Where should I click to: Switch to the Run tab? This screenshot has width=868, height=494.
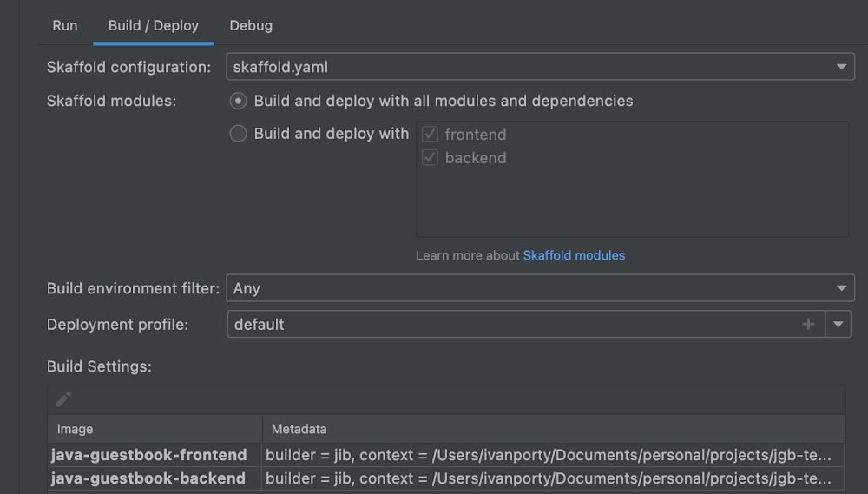point(65,25)
